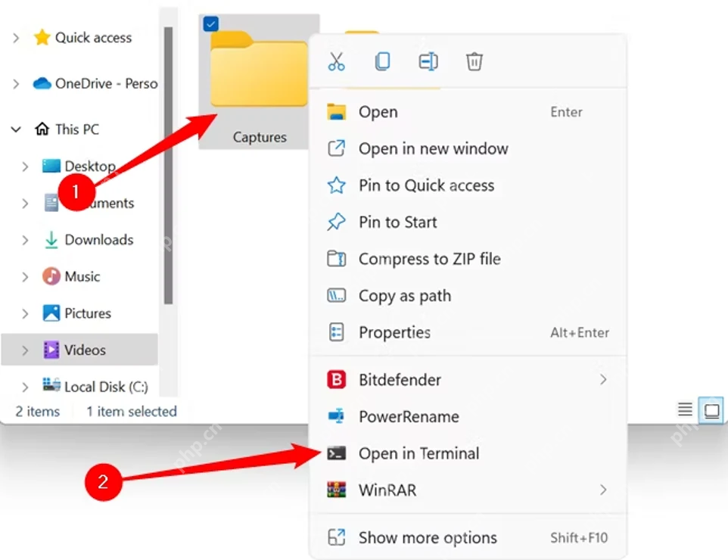Expand the Quick access tree node
The width and height of the screenshot is (728, 560).
tap(16, 38)
